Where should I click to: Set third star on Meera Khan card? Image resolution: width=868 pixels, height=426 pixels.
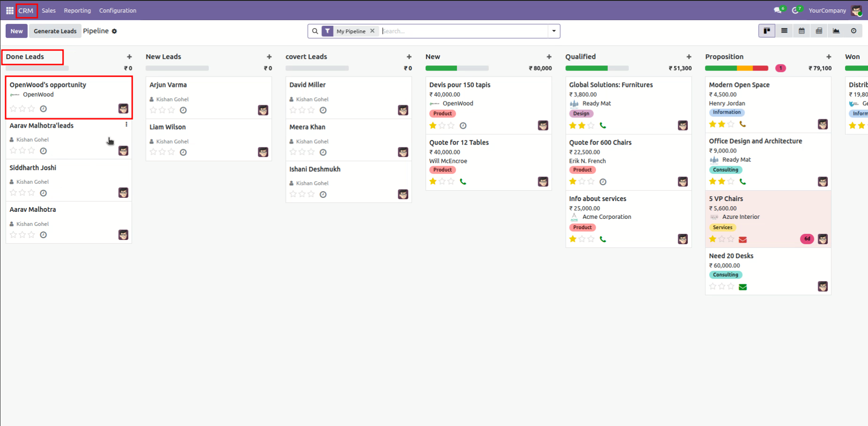[311, 152]
